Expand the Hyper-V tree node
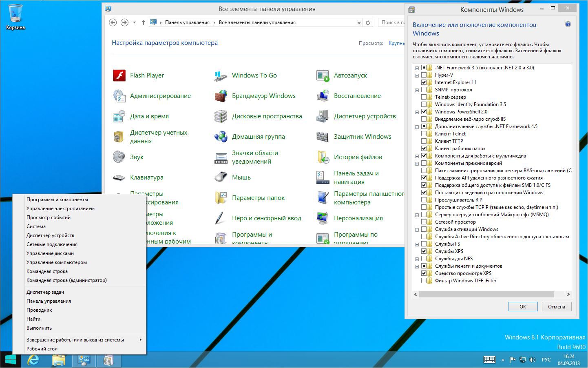The width and height of the screenshot is (588, 368). 417,75
